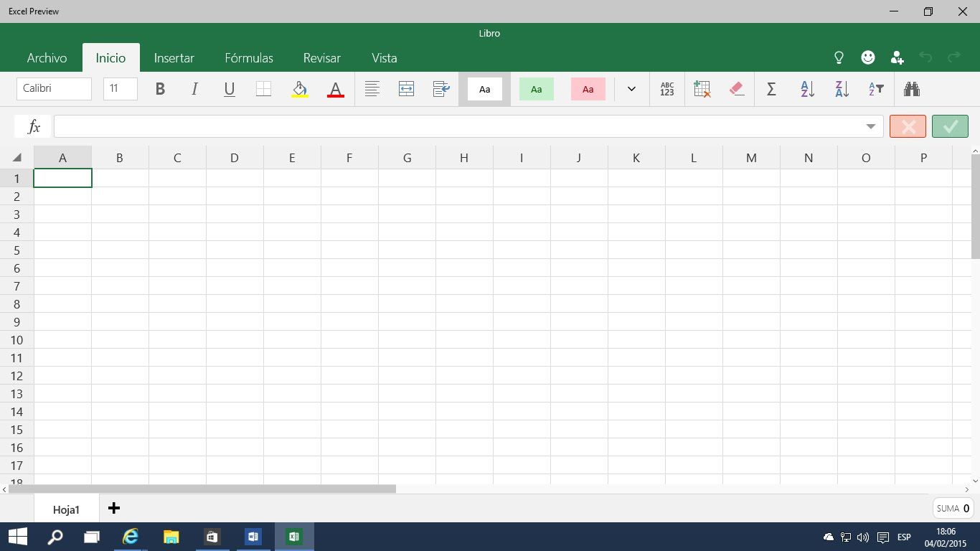This screenshot has width=980, height=551.
Task: Add a new sheet with plus button
Action: tap(113, 509)
